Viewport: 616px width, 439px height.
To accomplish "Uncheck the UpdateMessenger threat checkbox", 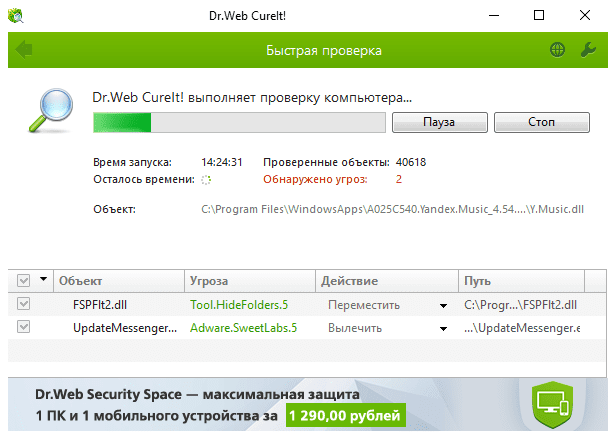I will tap(24, 328).
